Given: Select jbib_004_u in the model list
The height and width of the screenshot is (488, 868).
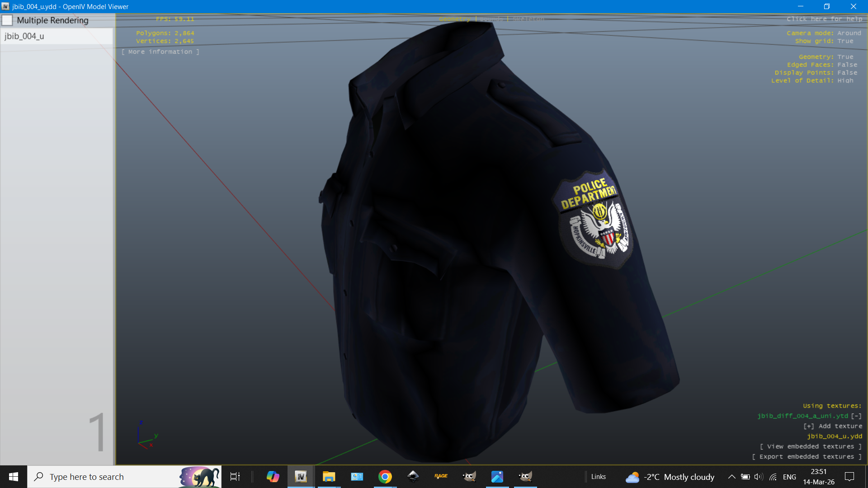Looking at the screenshot, I should pos(24,36).
